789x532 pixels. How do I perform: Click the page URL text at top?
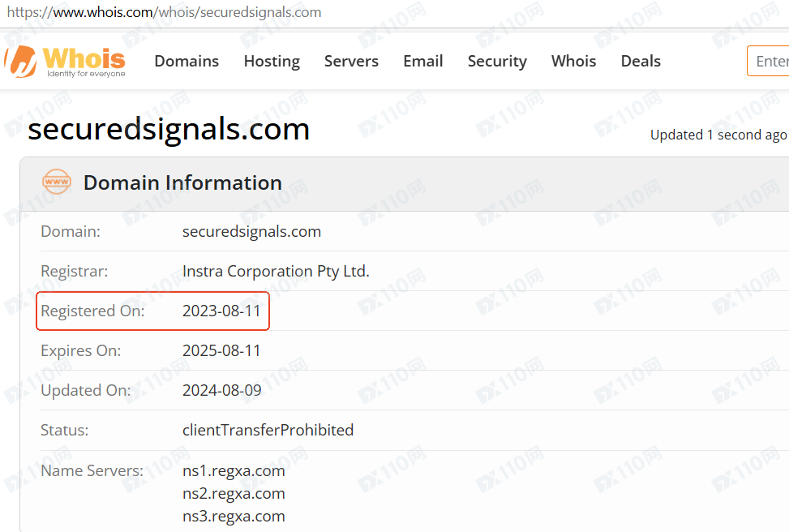164,12
